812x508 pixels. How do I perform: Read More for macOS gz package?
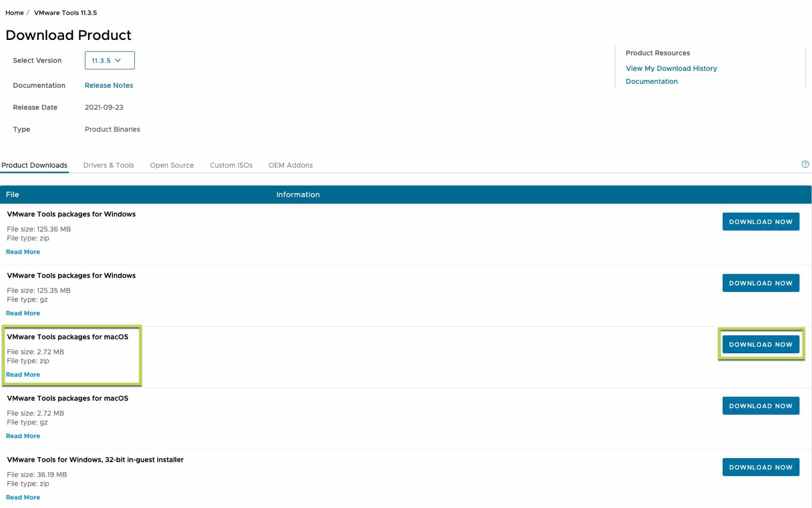pyautogui.click(x=23, y=436)
